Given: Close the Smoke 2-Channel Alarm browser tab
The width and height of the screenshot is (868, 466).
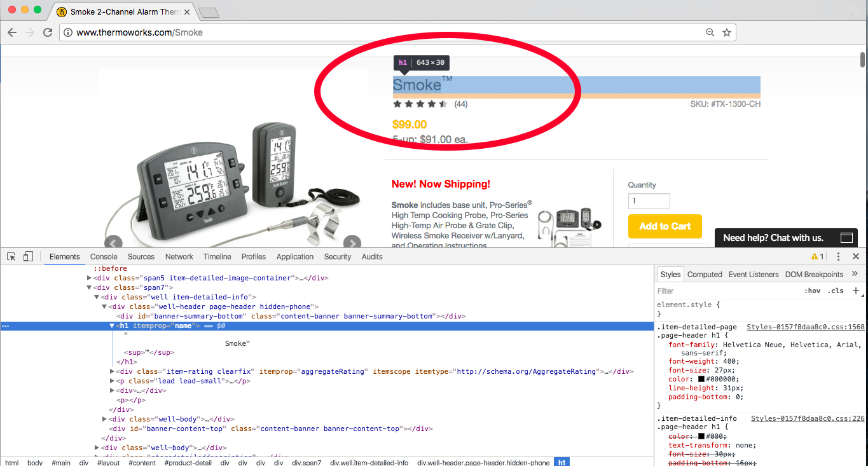Looking at the screenshot, I should pos(186,12).
